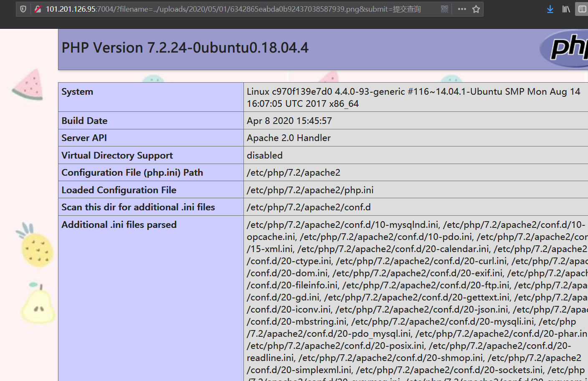The image size is (588, 381).
Task: Open the downloads arrow panel
Action: pyautogui.click(x=550, y=9)
